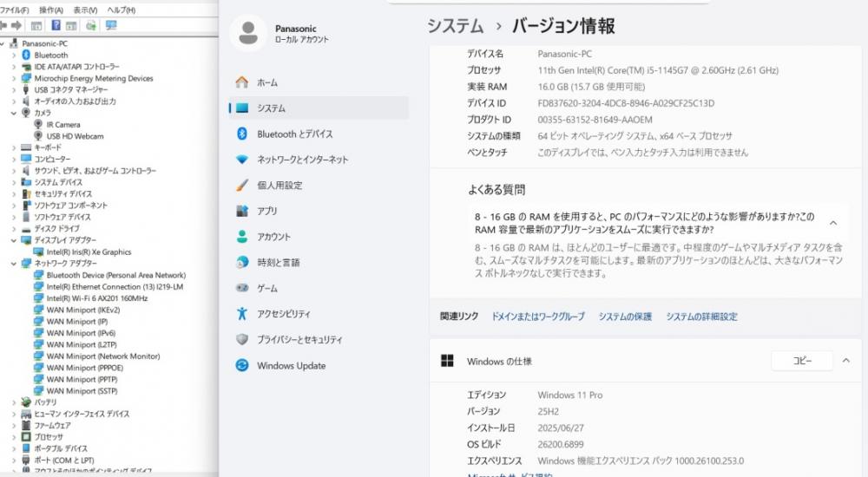Open the ファイル(F) menu in Device Manager
This screenshot has height=477, width=868.
point(15,10)
